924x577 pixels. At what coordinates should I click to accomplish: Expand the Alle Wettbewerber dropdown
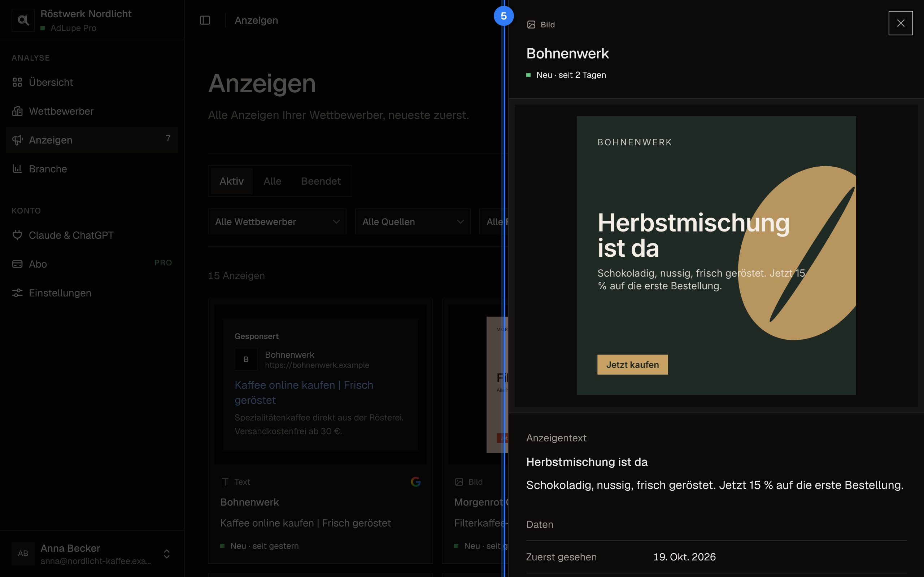277,222
